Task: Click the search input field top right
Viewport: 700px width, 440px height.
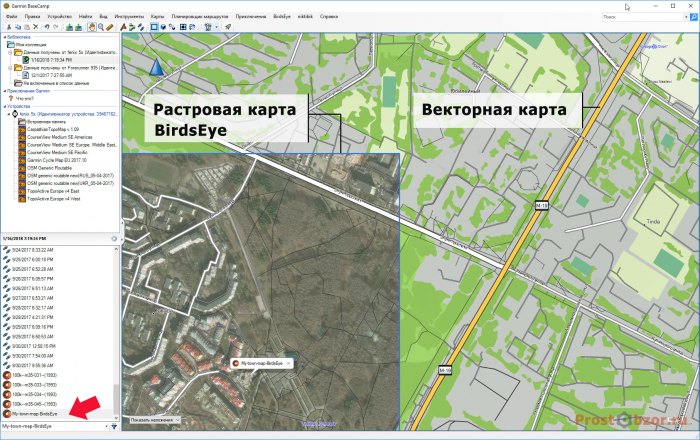Action: coord(642,17)
